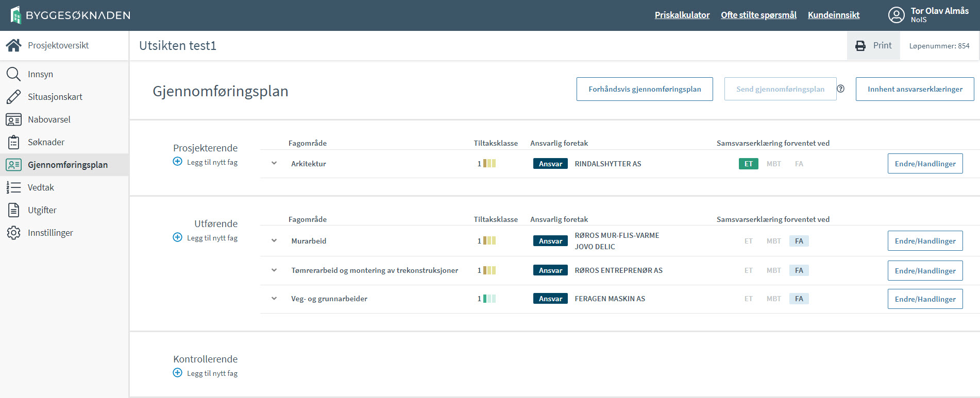
Task: Open the Priskalkulator link
Action: point(682,15)
